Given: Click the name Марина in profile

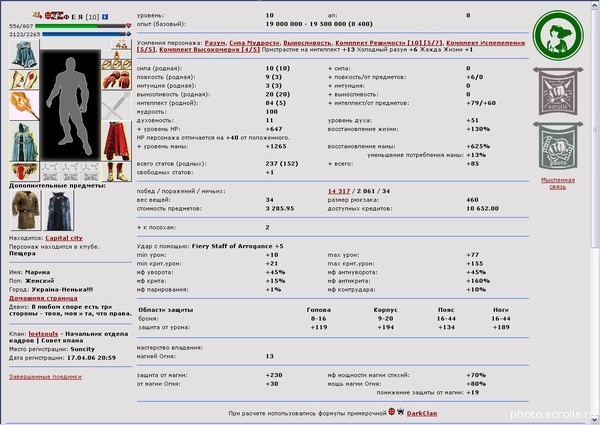Looking at the screenshot, I should [38, 272].
